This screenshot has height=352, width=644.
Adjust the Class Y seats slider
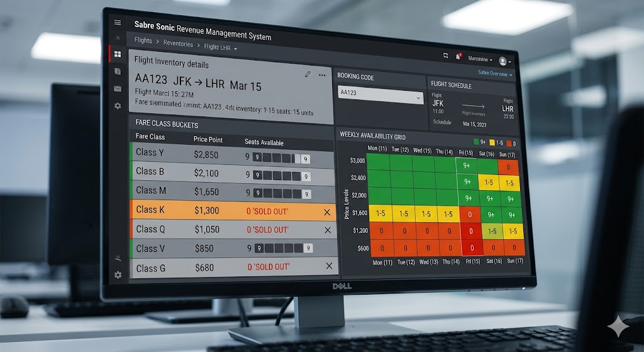[x=281, y=158]
